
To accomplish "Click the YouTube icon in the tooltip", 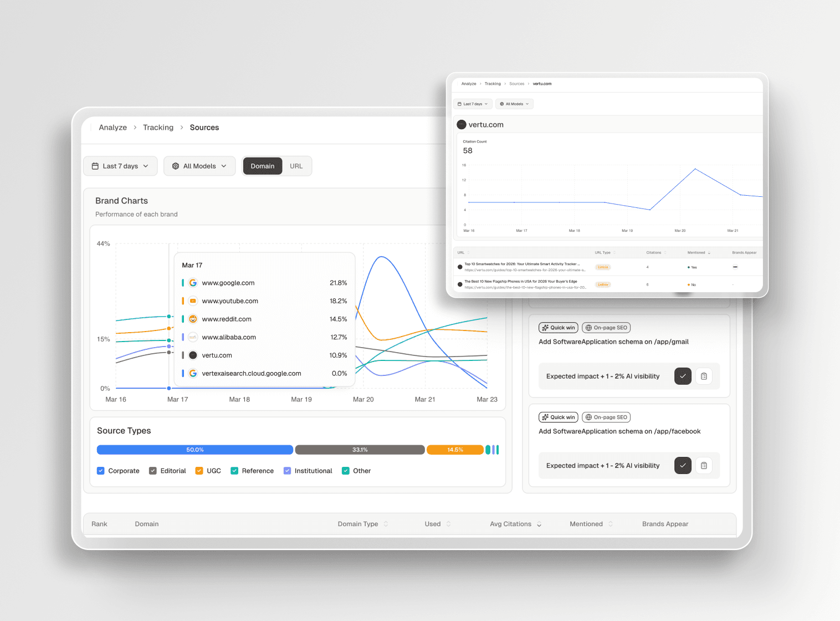I will pos(193,301).
